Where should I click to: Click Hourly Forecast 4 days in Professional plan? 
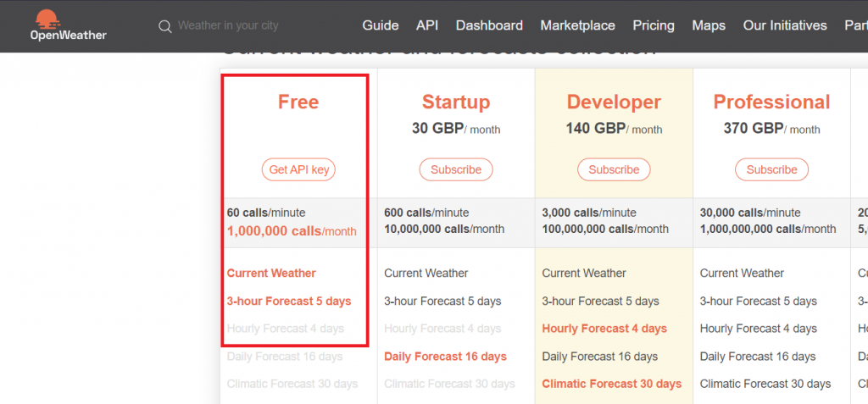759,328
